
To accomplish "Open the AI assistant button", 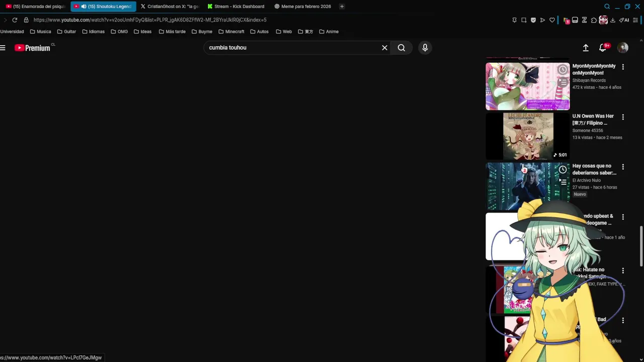I will click(624, 20).
